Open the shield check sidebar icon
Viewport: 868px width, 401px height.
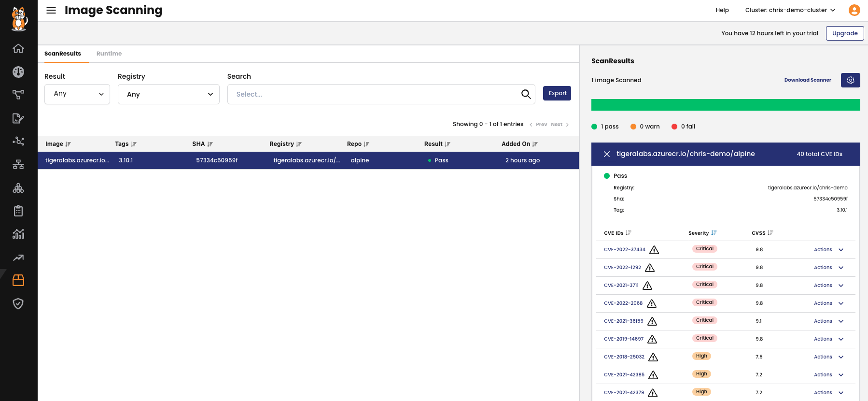click(x=18, y=303)
